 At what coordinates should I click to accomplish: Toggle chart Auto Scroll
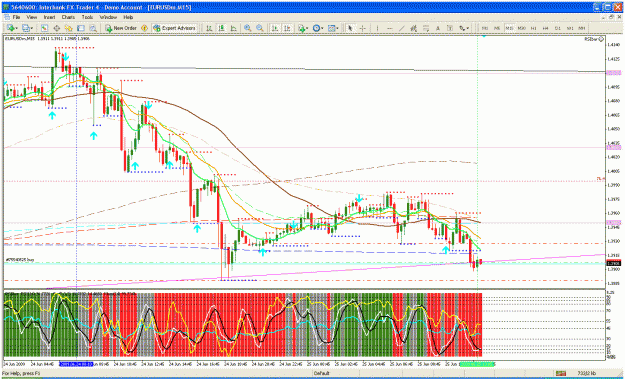(x=275, y=28)
